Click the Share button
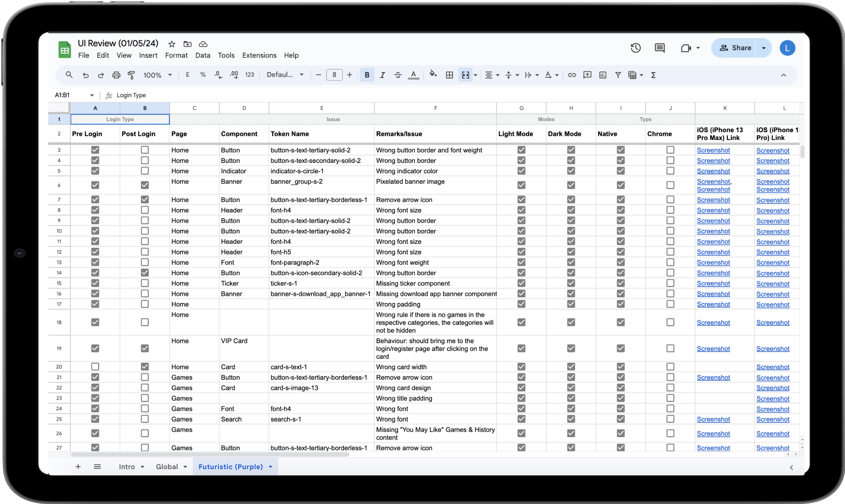The image size is (845, 504). pos(735,48)
